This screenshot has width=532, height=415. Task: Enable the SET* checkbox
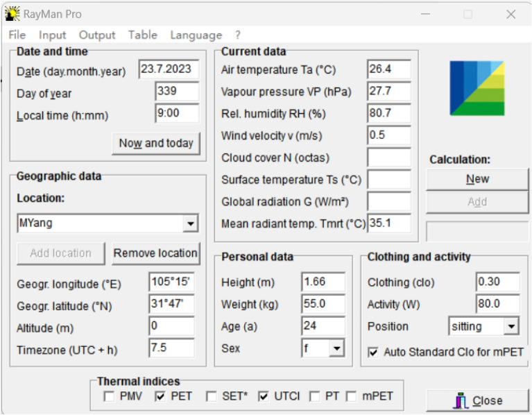click(212, 397)
